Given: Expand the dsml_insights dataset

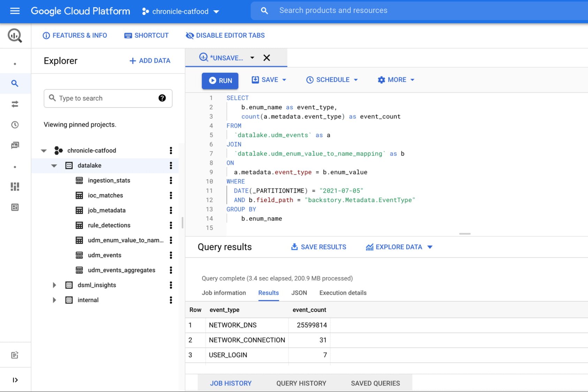Looking at the screenshot, I should (x=54, y=285).
